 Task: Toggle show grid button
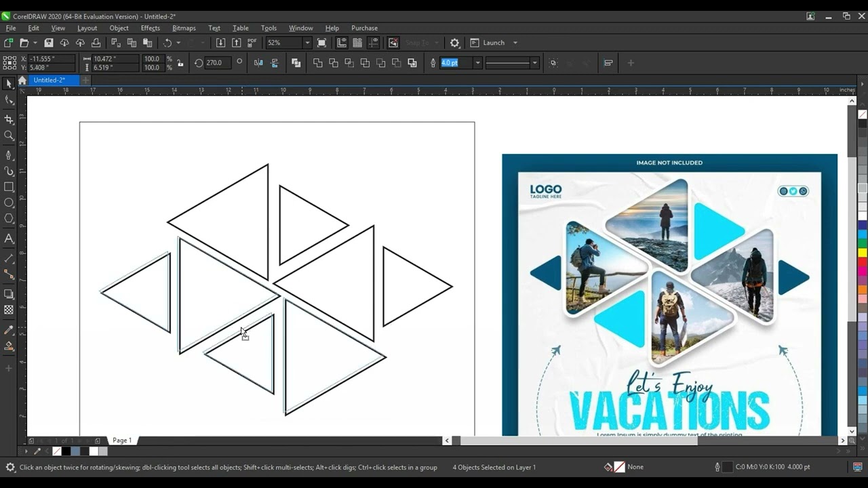(357, 43)
